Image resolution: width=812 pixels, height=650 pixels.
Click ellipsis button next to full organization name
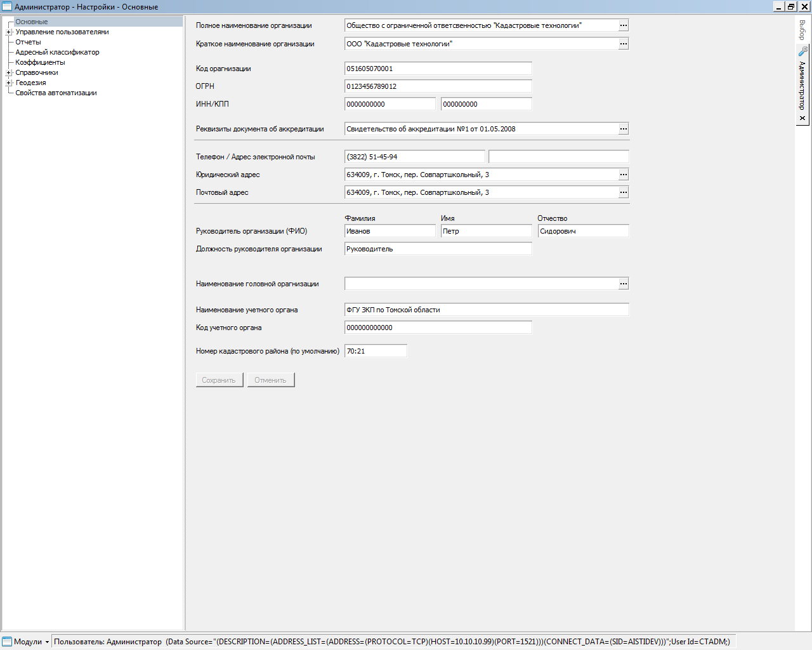coord(624,25)
